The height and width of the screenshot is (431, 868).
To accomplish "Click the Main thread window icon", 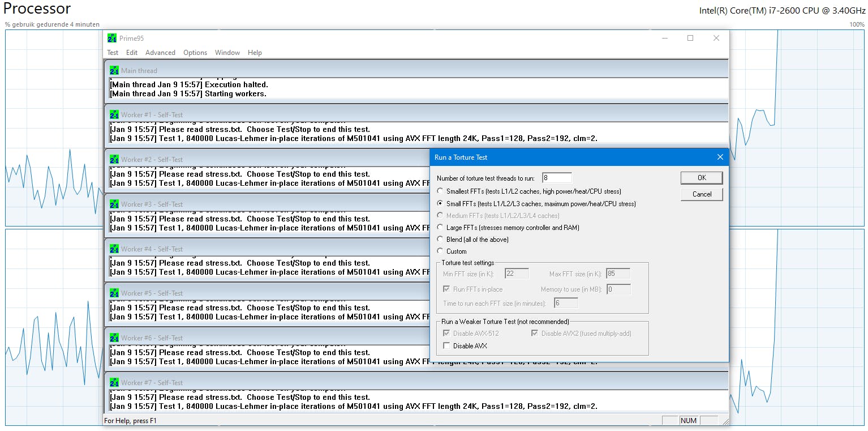I will pyautogui.click(x=114, y=71).
